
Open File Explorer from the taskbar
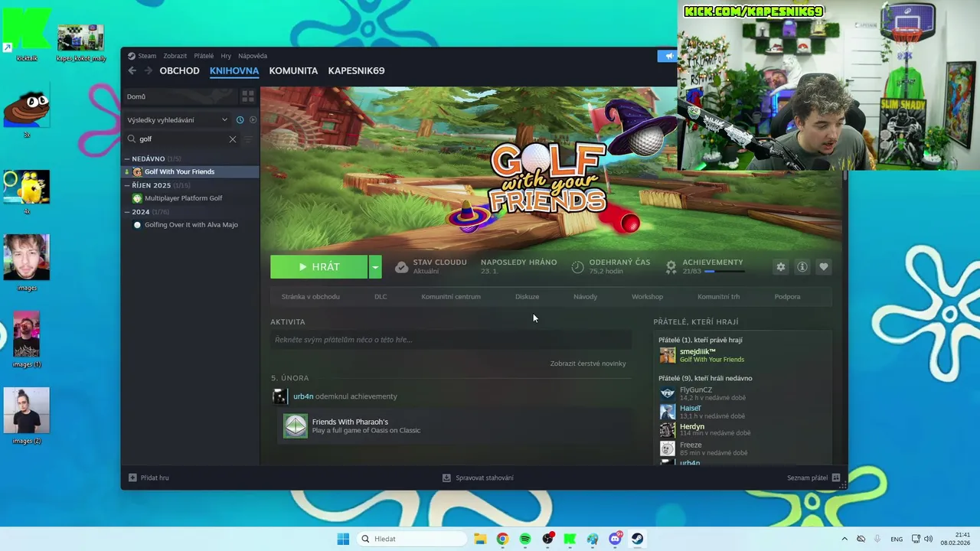[x=480, y=539]
